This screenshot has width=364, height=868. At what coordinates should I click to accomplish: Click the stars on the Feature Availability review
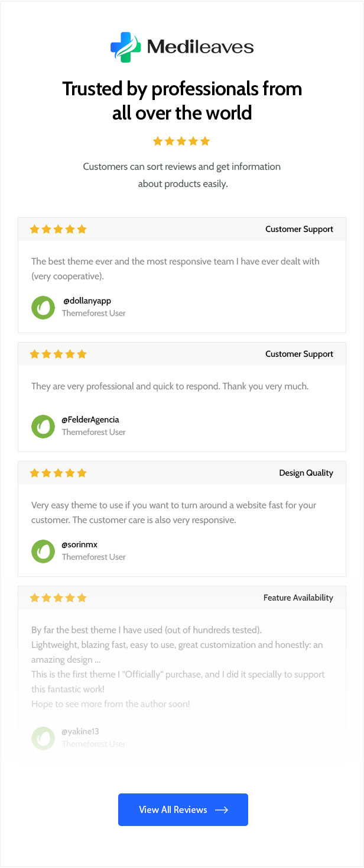point(58,598)
